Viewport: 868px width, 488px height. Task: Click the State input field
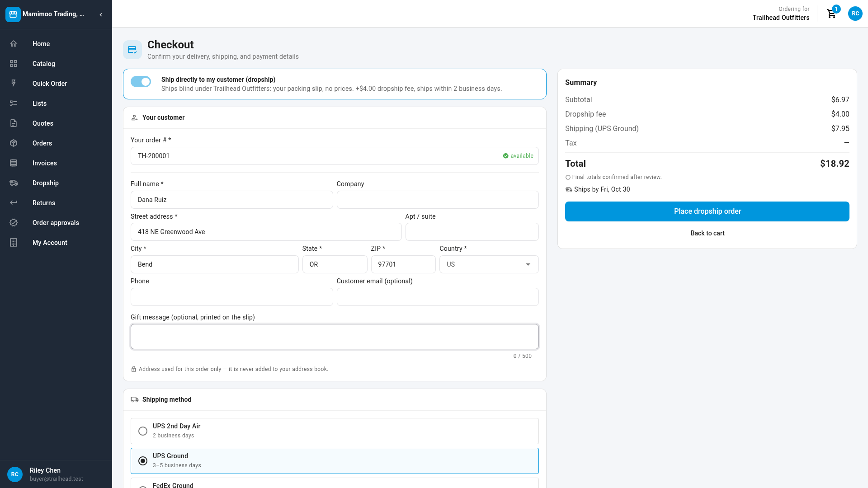tap(335, 264)
